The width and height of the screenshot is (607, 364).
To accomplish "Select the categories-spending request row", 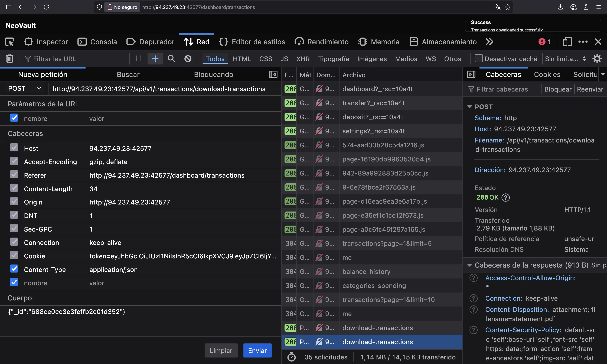I will (372, 286).
